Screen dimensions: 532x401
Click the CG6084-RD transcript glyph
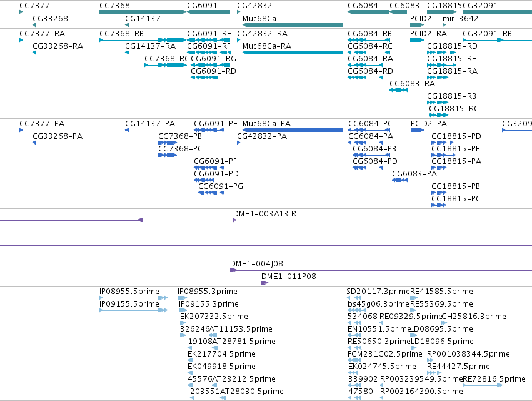pyautogui.click(x=365, y=78)
